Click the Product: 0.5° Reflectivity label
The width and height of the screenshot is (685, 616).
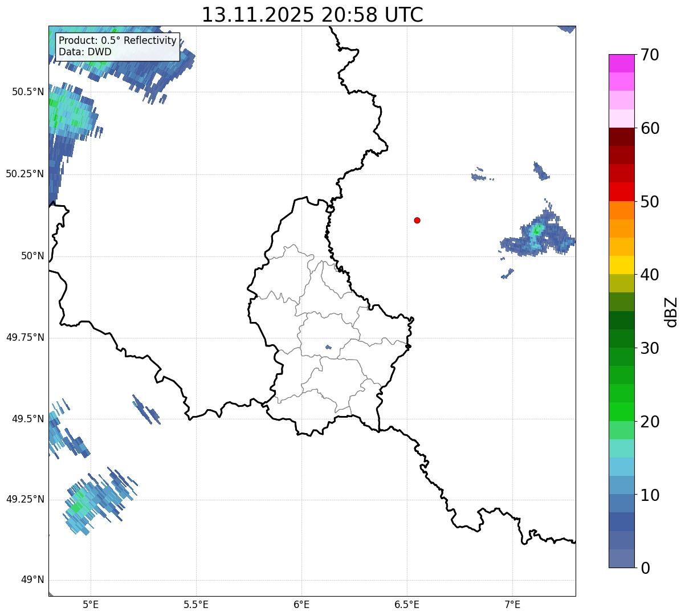(x=117, y=40)
